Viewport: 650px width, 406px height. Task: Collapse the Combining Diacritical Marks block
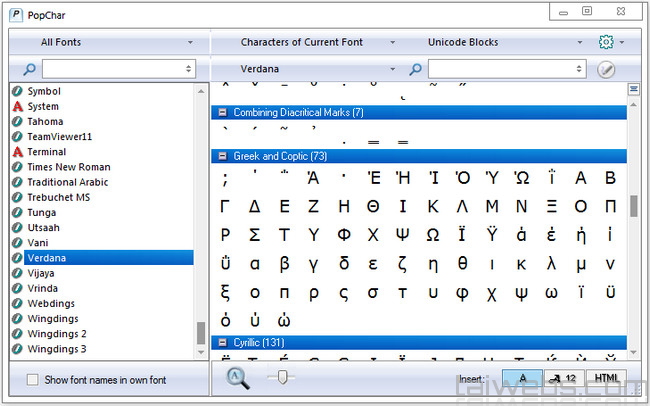coord(222,112)
